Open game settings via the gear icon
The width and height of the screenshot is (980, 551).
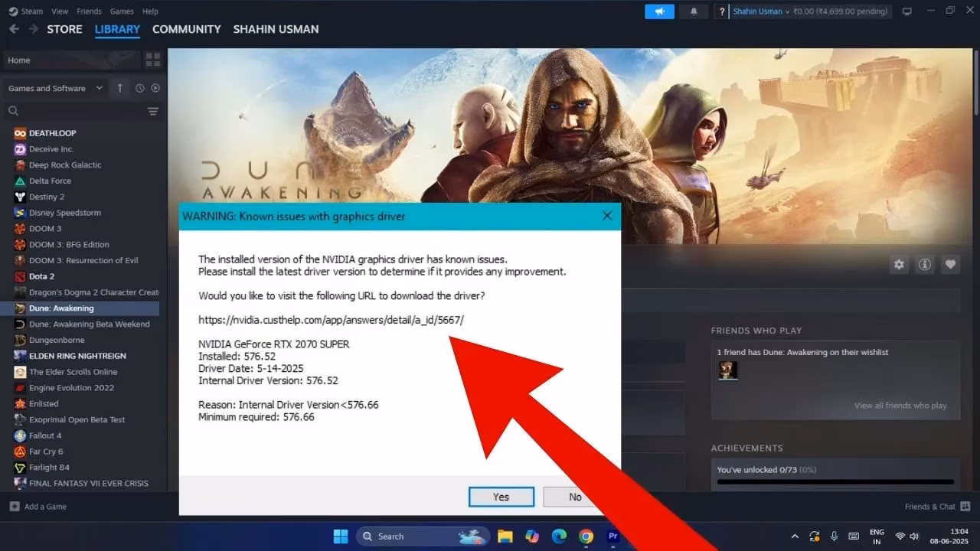pos(899,264)
